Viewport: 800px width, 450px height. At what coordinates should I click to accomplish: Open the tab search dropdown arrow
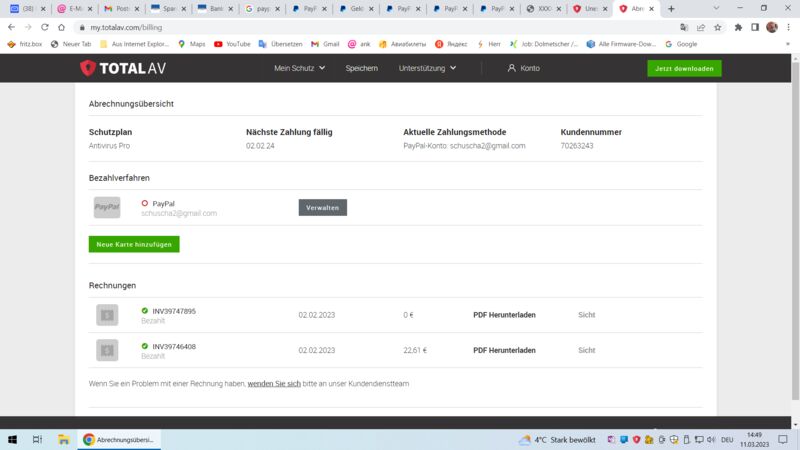(716, 9)
